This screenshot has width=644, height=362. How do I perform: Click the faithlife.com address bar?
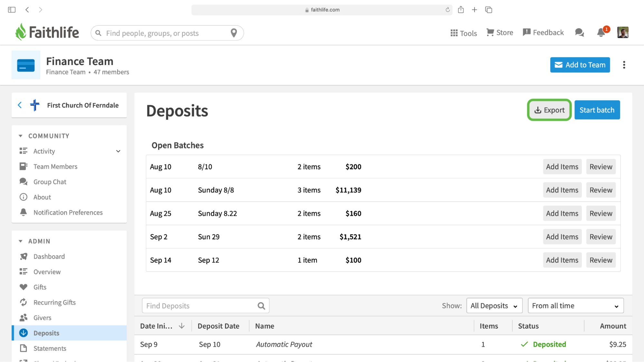[322, 10]
